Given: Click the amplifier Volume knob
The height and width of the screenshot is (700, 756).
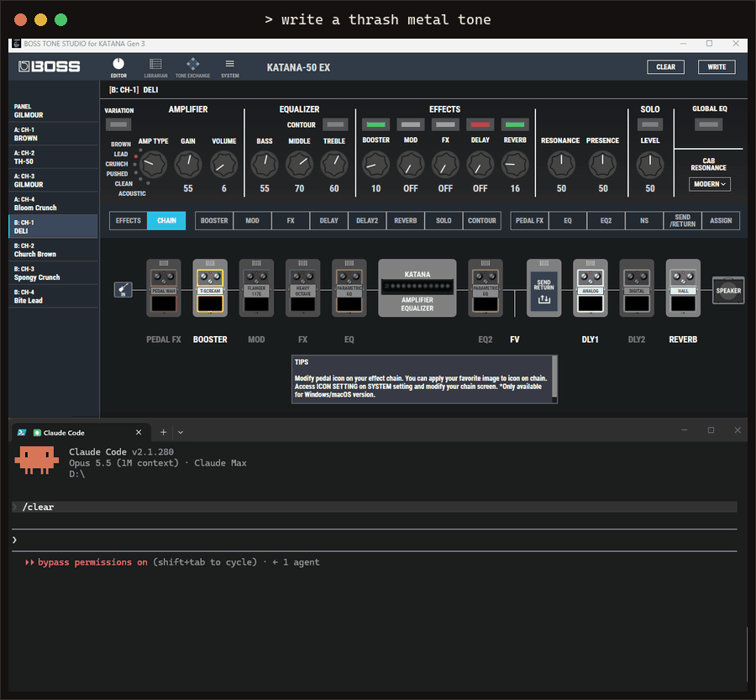Looking at the screenshot, I should point(223,165).
